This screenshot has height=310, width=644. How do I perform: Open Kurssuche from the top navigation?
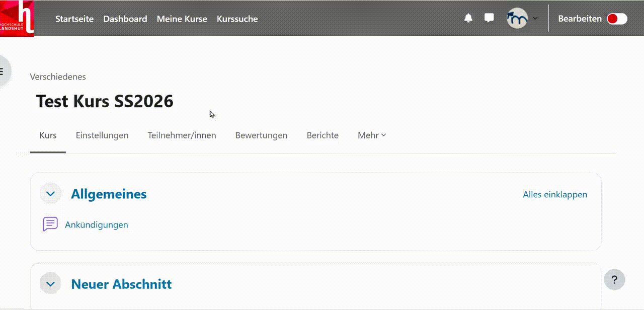237,19
